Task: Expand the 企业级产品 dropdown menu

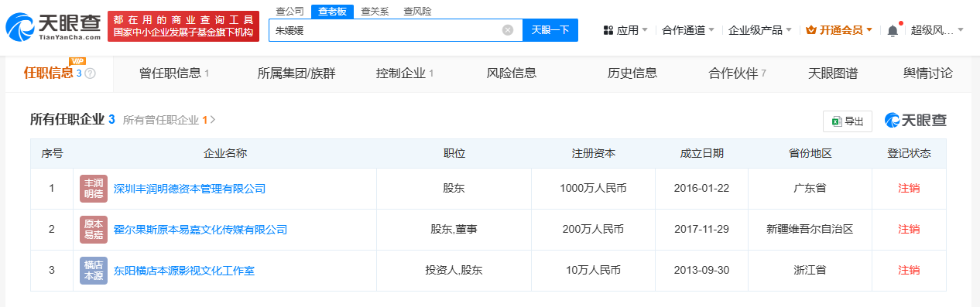Action: coord(760,30)
